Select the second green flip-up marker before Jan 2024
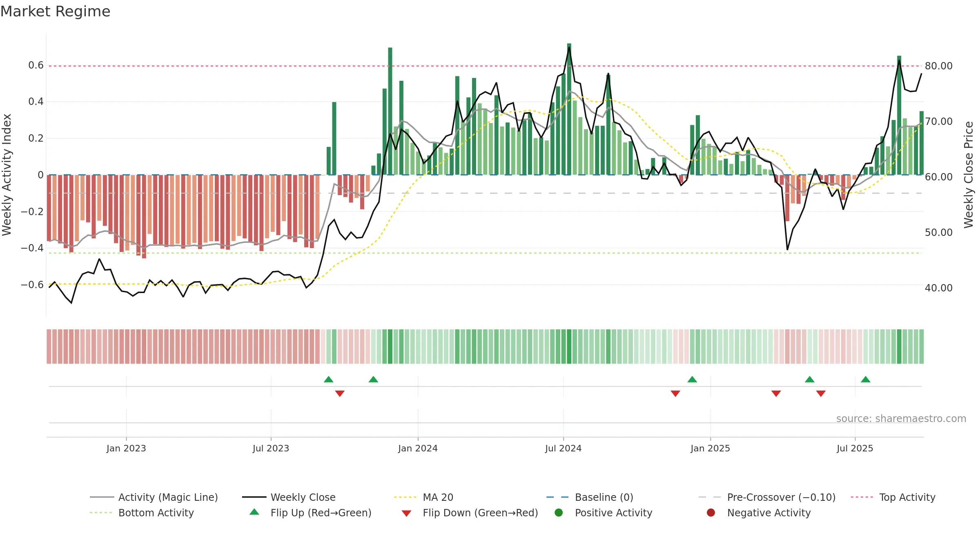This screenshot has height=551, width=980. [x=373, y=380]
